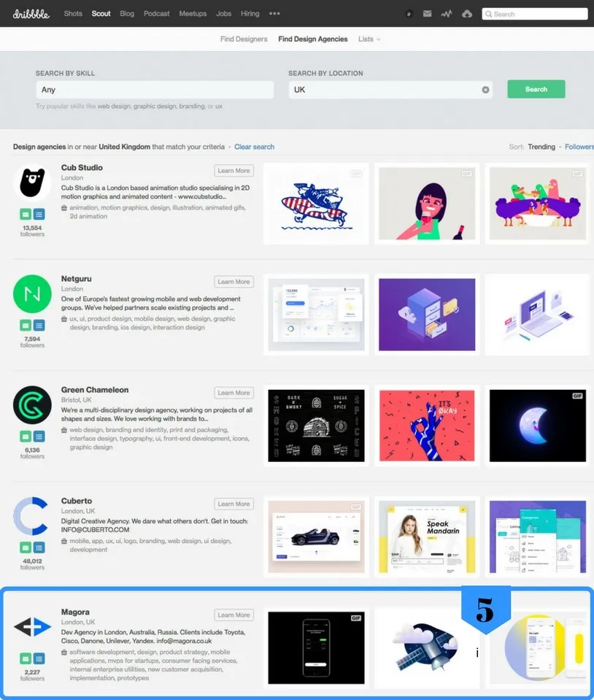
Task: Add Green Chameleon to list via blue icon
Action: point(39,436)
